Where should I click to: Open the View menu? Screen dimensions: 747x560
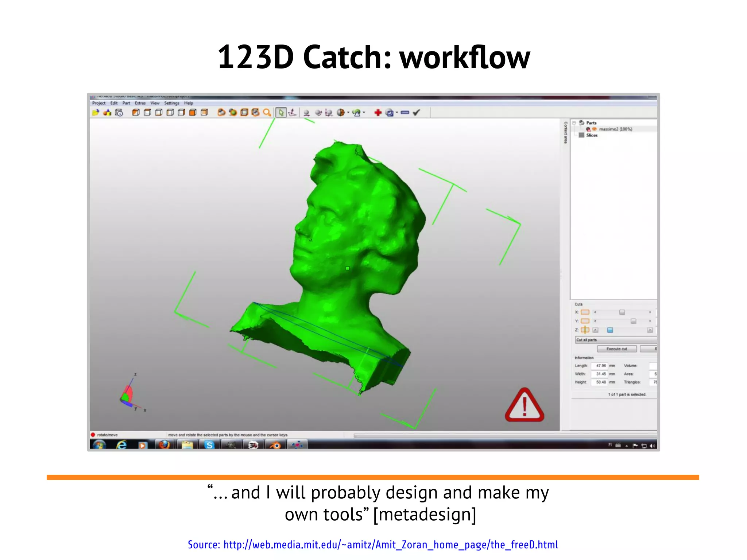click(155, 103)
